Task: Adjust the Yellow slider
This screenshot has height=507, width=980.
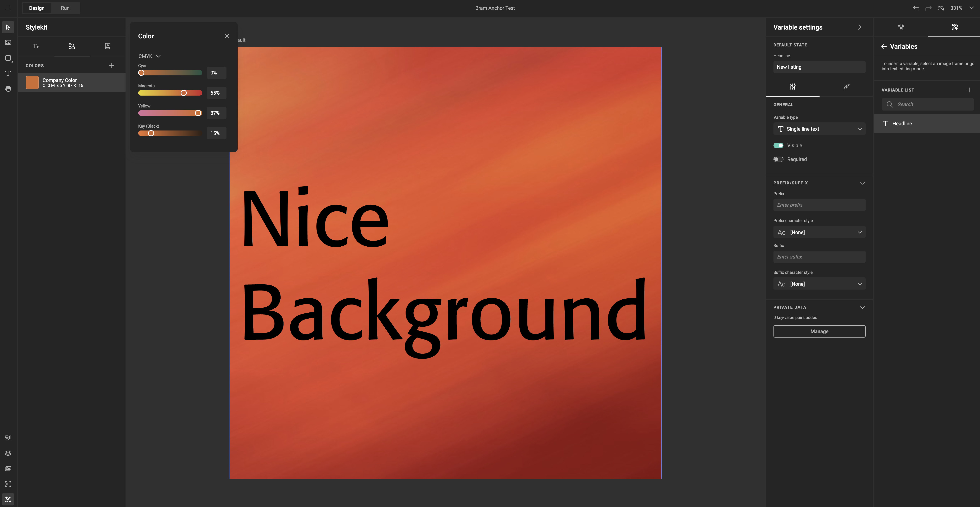Action: point(170,113)
